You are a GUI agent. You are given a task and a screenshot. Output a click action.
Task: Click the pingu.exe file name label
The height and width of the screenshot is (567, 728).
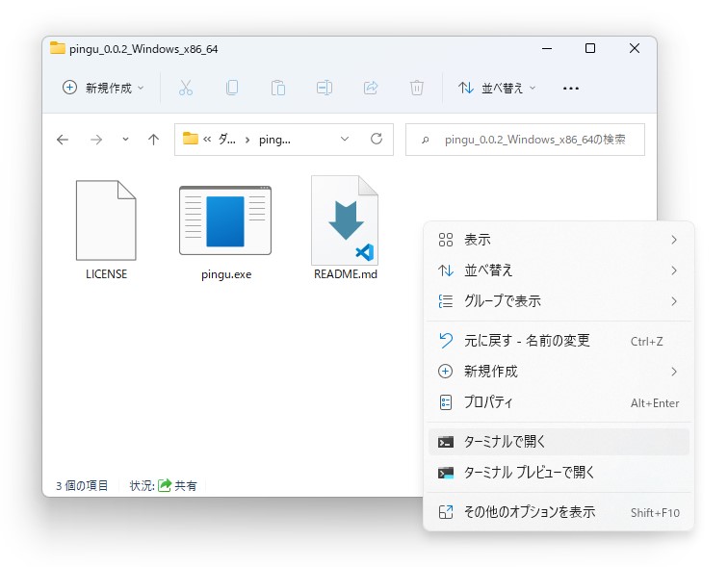tap(226, 274)
